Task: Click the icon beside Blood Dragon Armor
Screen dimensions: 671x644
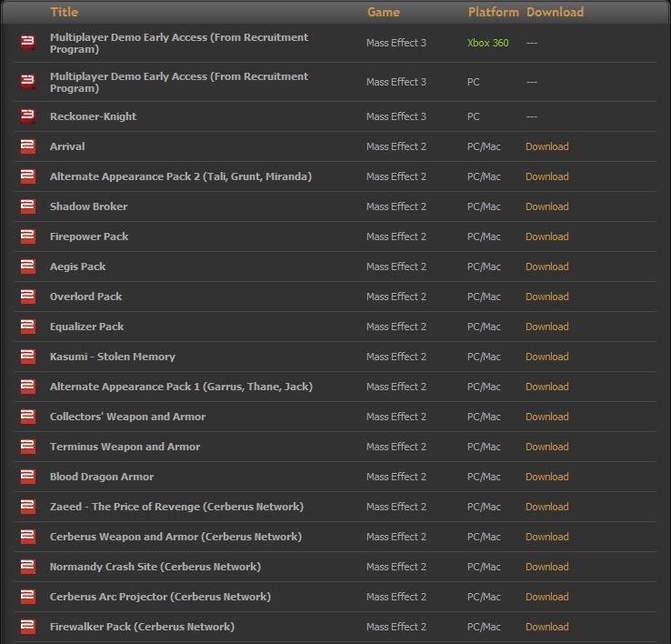Action: click(28, 476)
